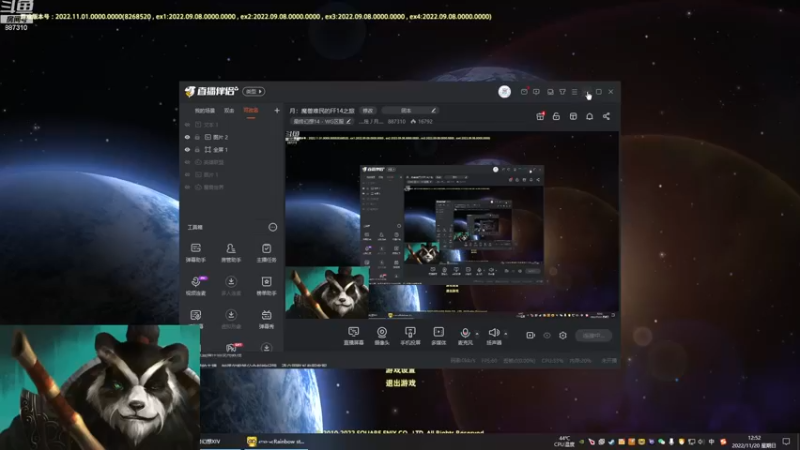Switch the 中 input method indicator
The image size is (800, 450).
pyautogui.click(x=712, y=441)
